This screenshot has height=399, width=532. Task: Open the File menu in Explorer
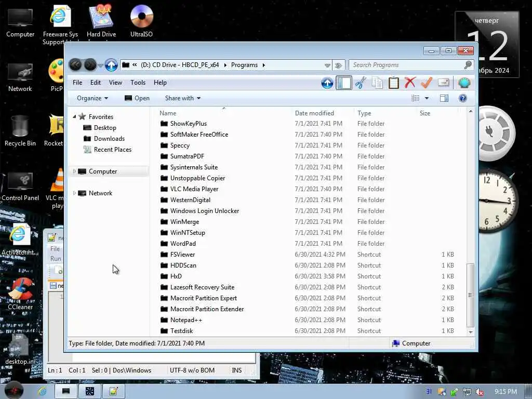pyautogui.click(x=77, y=83)
